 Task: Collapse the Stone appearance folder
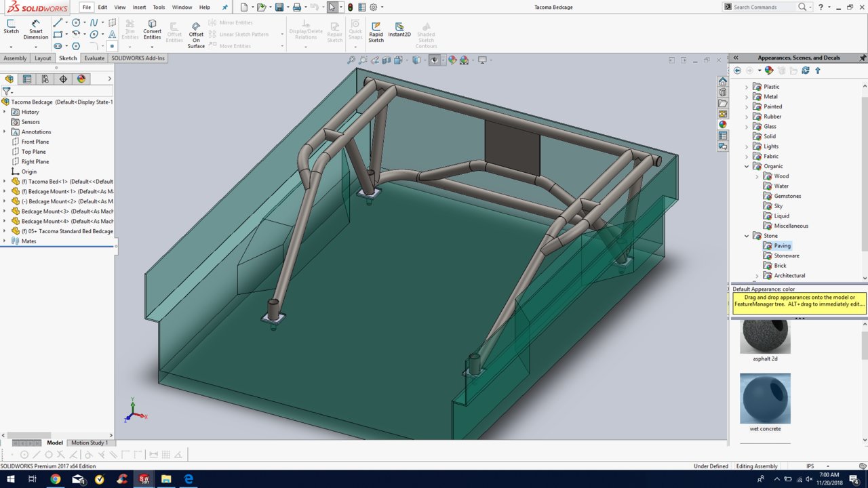pos(747,236)
